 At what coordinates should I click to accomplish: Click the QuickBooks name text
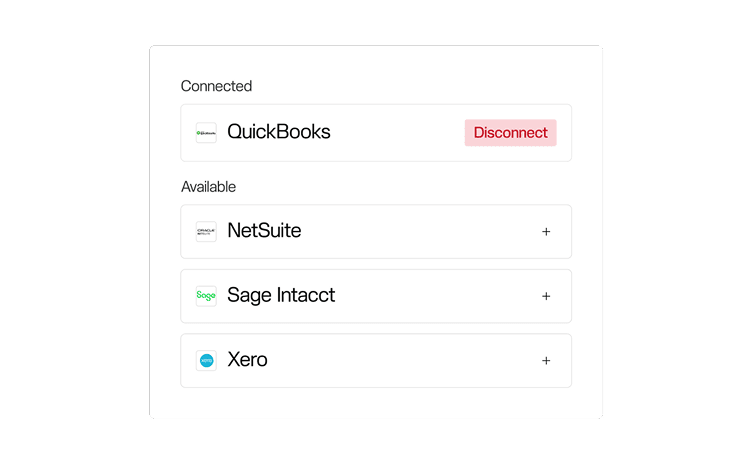279,132
